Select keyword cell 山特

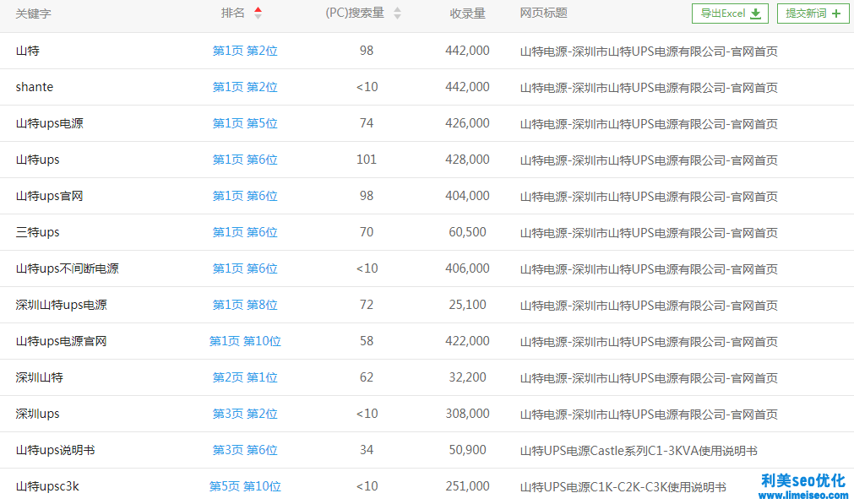pos(28,51)
